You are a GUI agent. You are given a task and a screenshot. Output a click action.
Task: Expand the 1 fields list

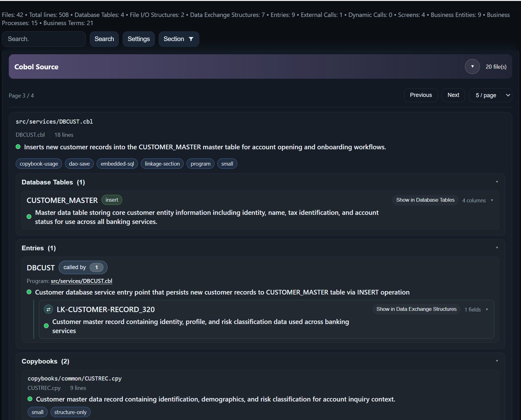(476, 310)
